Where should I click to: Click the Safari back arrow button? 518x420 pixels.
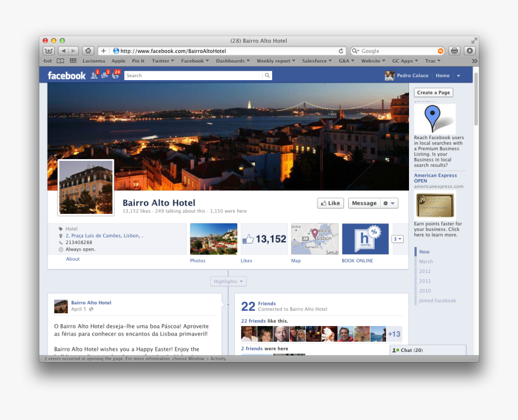63,51
